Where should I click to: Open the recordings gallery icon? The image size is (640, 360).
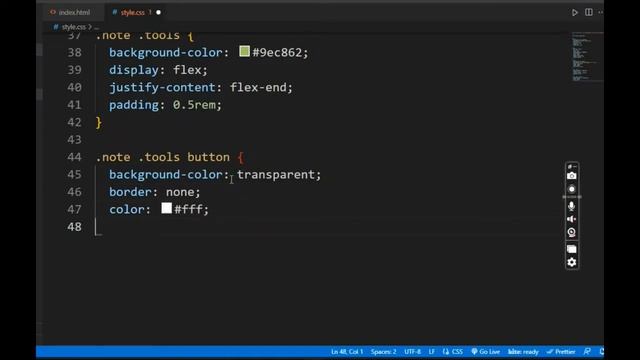tap(571, 249)
